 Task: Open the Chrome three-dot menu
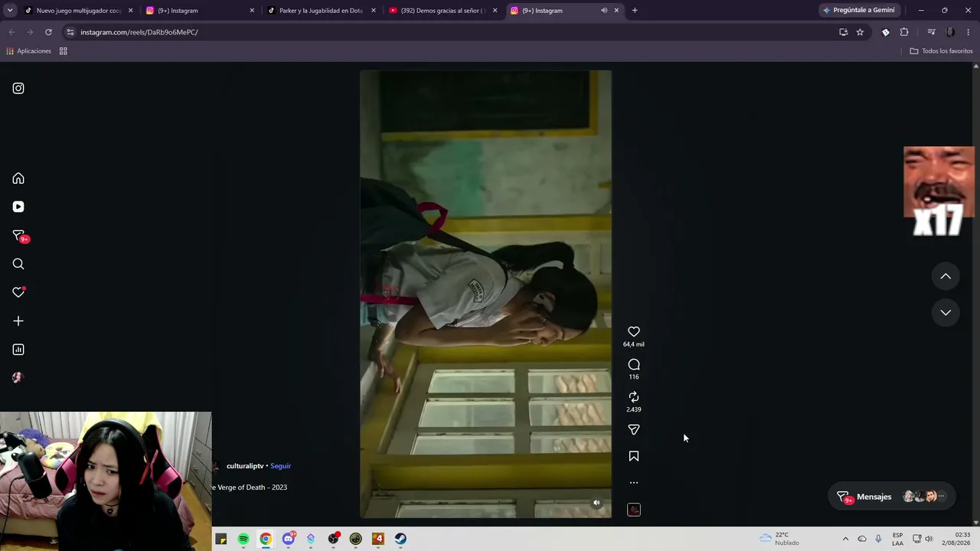pyautogui.click(x=969, y=32)
